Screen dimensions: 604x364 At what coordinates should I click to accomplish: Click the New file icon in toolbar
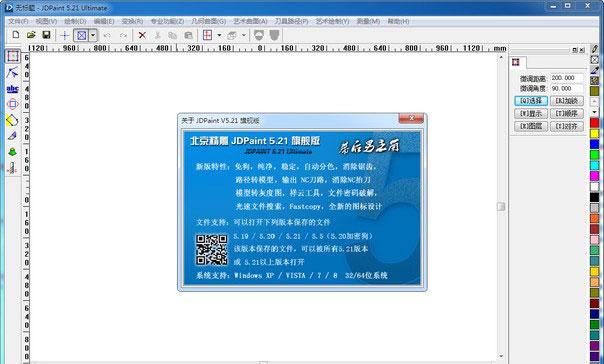click(x=16, y=35)
